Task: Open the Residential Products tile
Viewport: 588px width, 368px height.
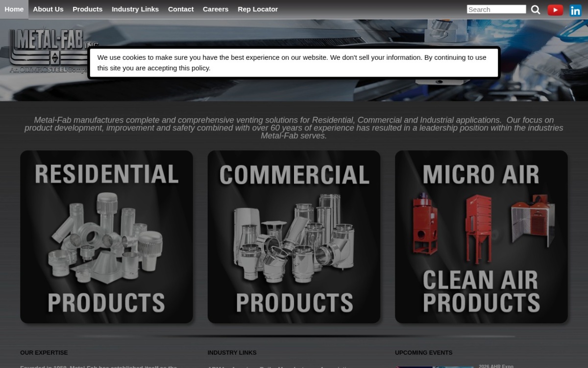Action: tap(106, 237)
